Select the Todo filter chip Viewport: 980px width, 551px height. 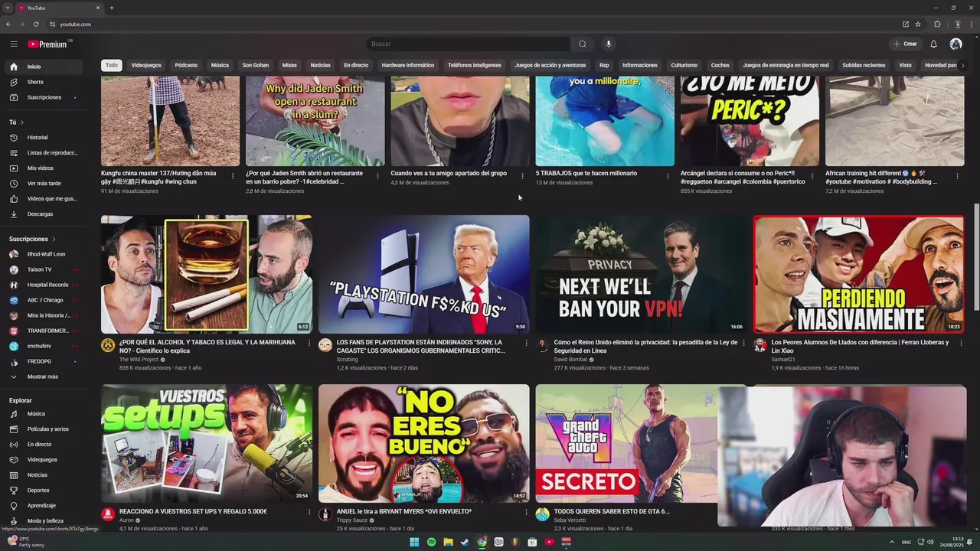coord(112,65)
